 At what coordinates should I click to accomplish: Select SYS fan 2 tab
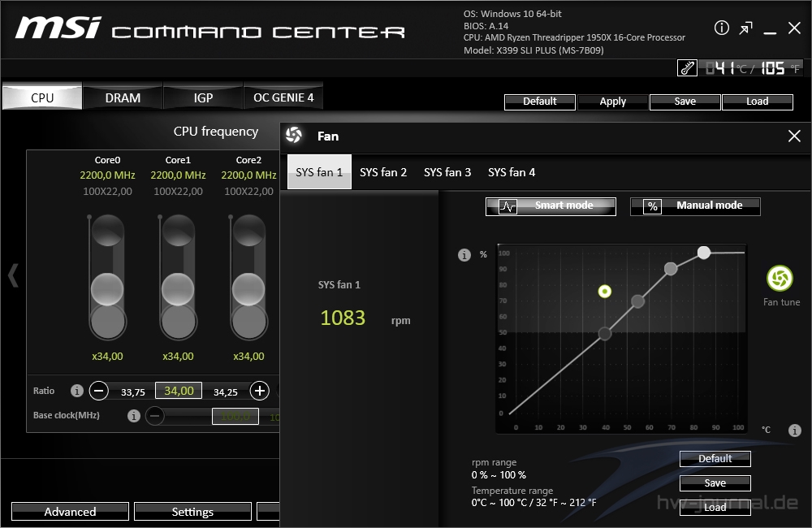(383, 172)
